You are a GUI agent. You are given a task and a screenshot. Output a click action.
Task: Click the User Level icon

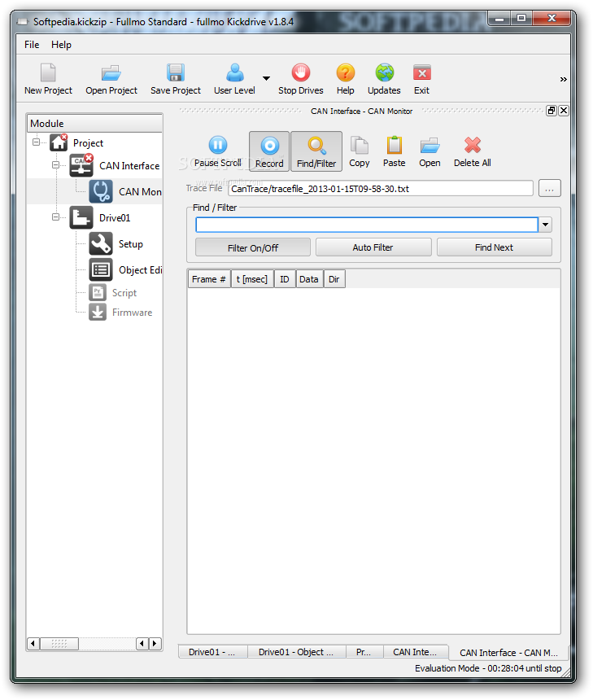pos(235,72)
